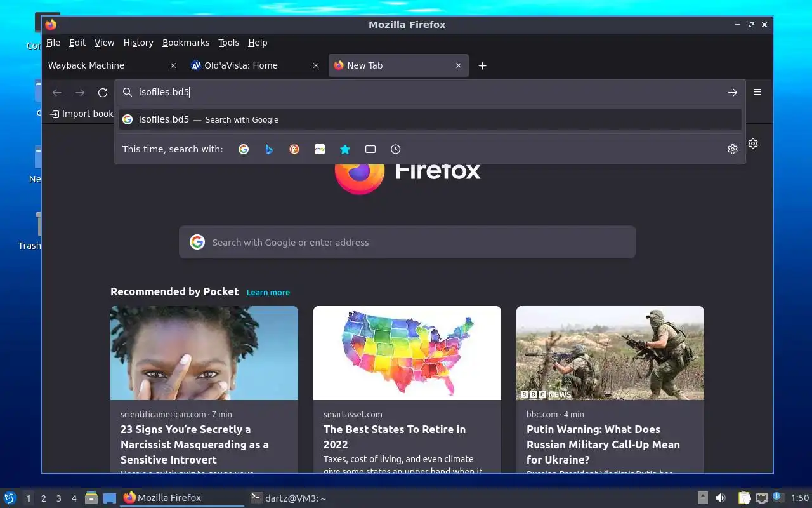The width and height of the screenshot is (812, 508).
Task: Open the update notifier tray icon
Action: (x=778, y=498)
